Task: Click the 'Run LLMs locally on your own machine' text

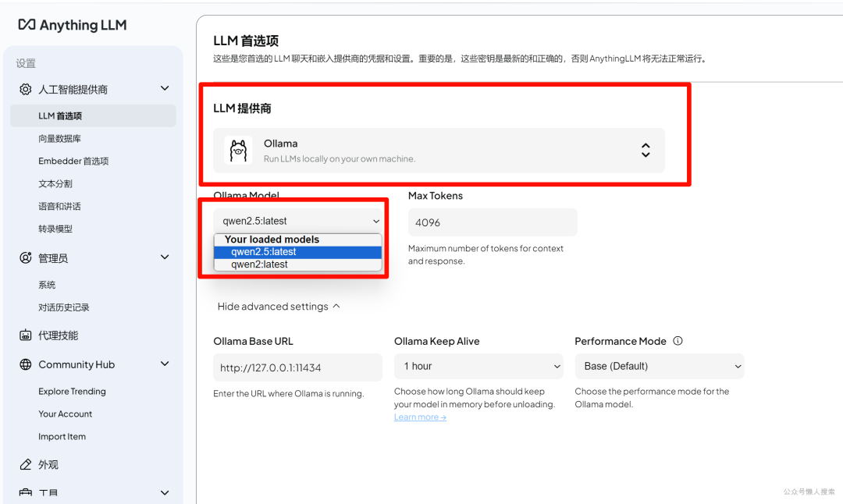Action: coord(340,159)
